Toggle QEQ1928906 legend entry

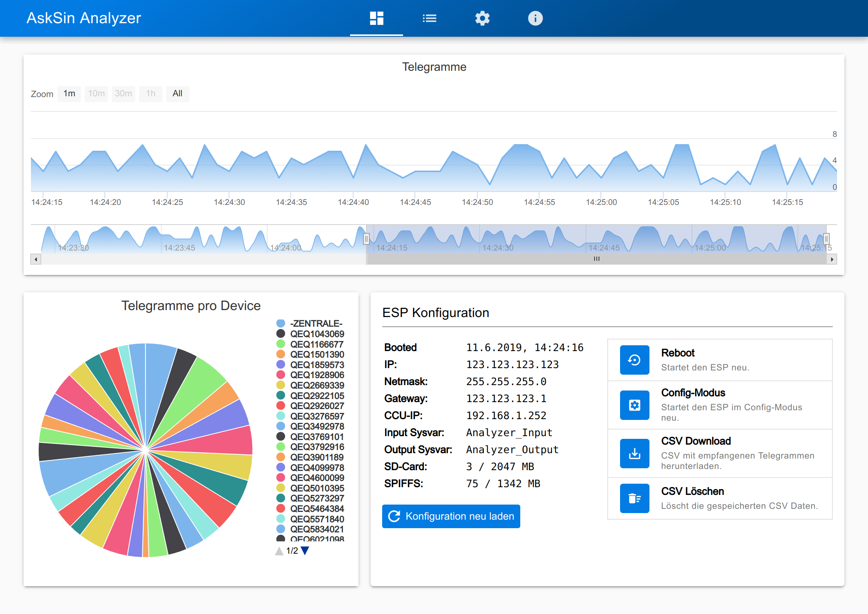coord(310,375)
